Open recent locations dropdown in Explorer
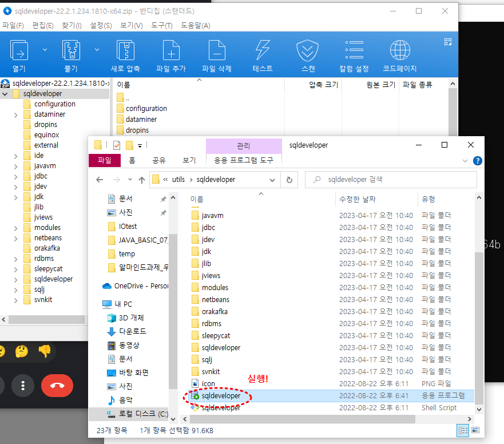This screenshot has height=444, width=504. point(130,180)
